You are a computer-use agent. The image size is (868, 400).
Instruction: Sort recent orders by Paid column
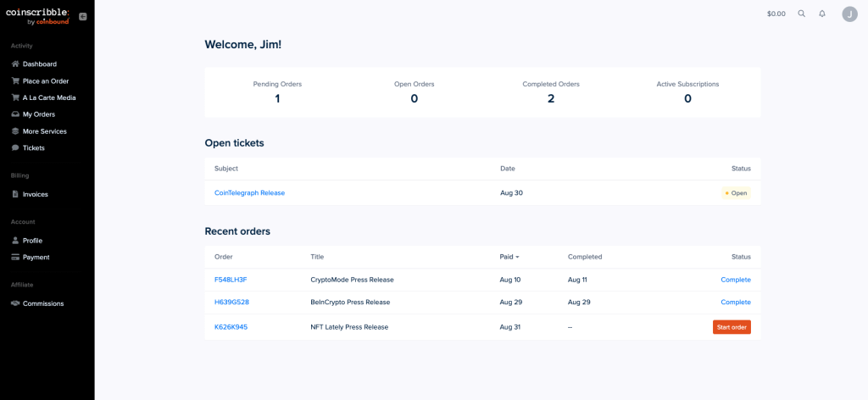point(509,257)
